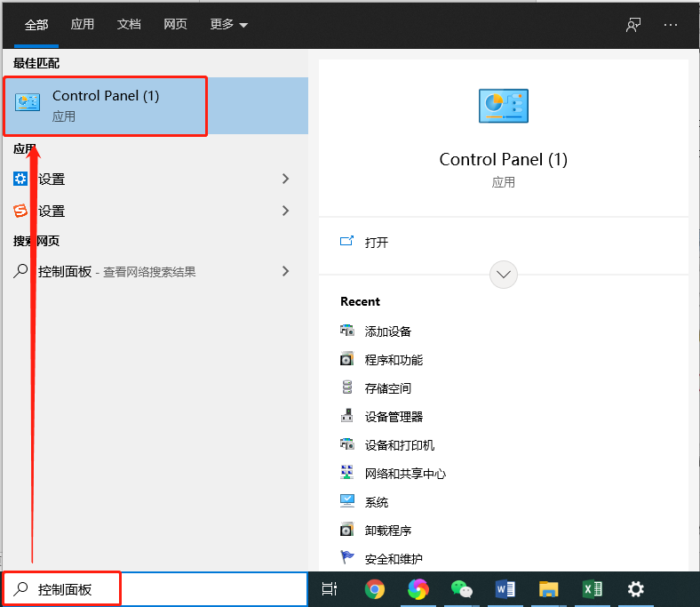This screenshot has width=700, height=607.
Task: Open Microsoft Excel from the taskbar
Action: [592, 589]
